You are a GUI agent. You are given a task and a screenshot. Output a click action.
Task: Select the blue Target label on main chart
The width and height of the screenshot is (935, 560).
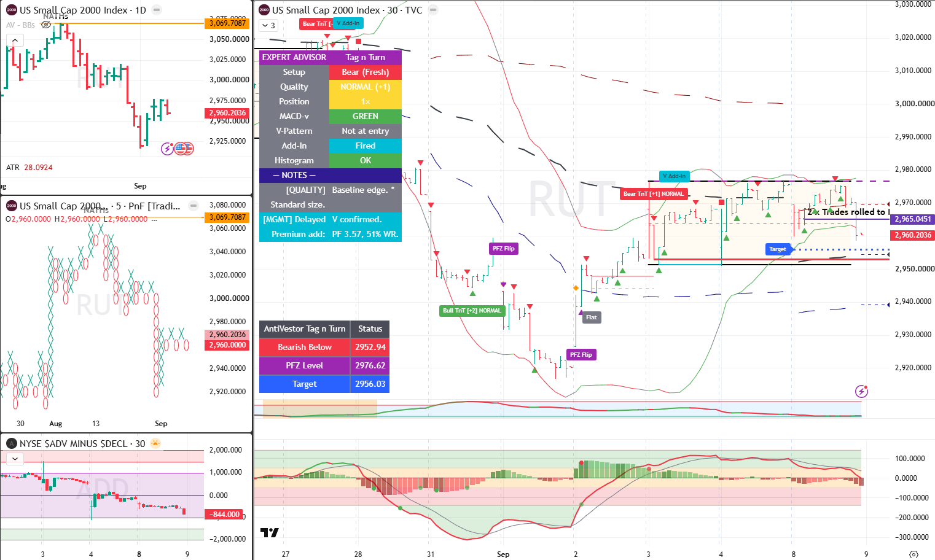[778, 249]
